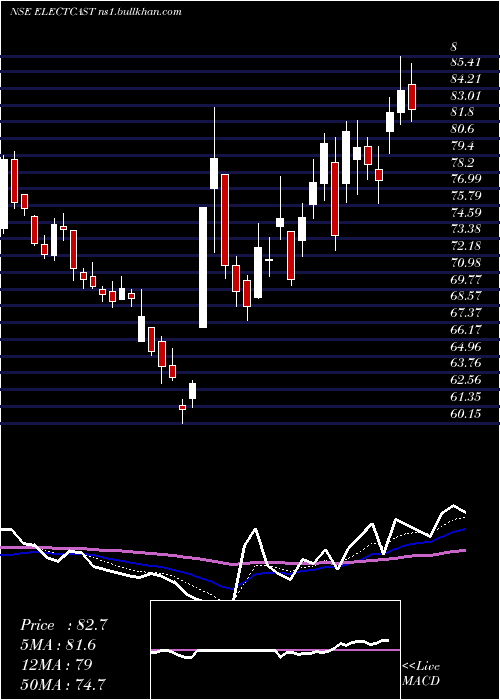500x700 pixels.
Task: Click the 62.56 price axis label
Action: tap(466, 379)
